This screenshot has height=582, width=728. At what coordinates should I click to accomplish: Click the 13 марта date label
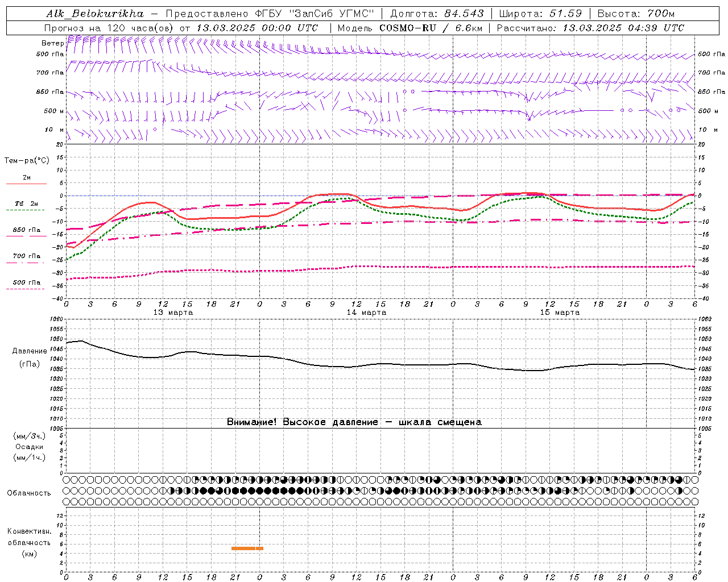tap(173, 313)
